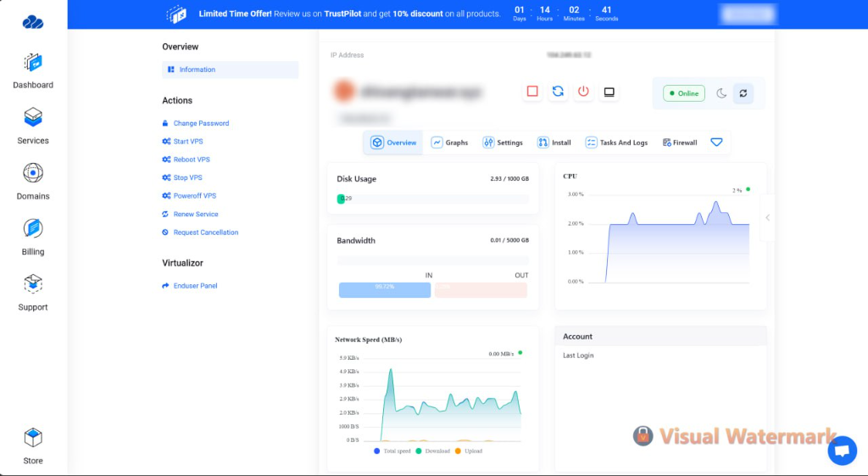Click the Account panel header
This screenshot has width=868, height=476.
[x=661, y=336]
